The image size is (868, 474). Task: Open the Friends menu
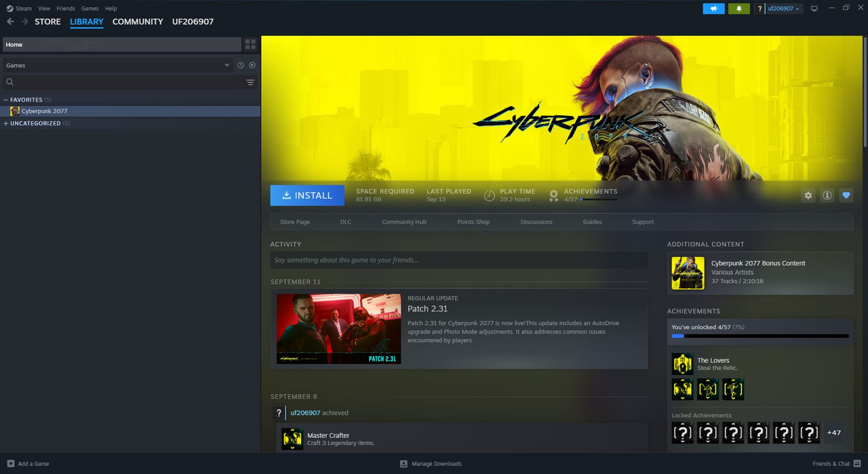tap(66, 8)
